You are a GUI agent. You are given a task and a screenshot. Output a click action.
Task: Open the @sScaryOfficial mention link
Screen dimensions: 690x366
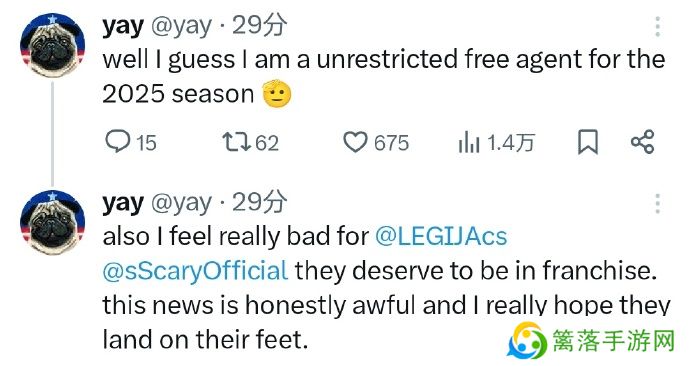[x=195, y=271]
